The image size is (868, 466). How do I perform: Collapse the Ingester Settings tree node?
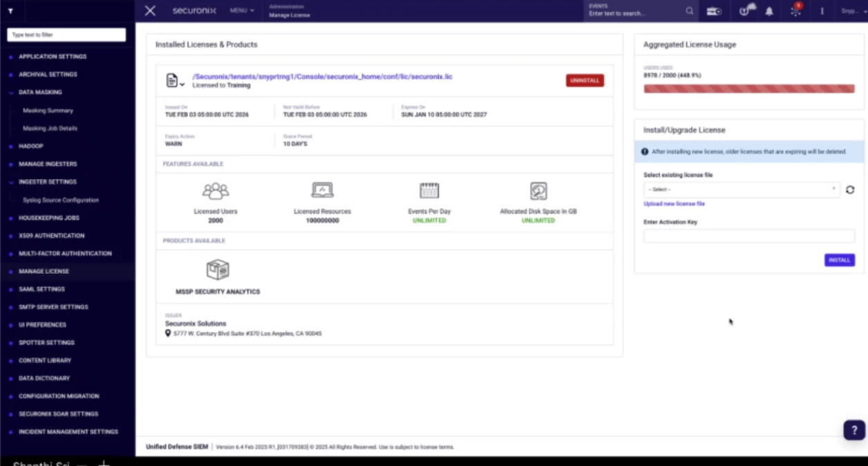coord(11,182)
